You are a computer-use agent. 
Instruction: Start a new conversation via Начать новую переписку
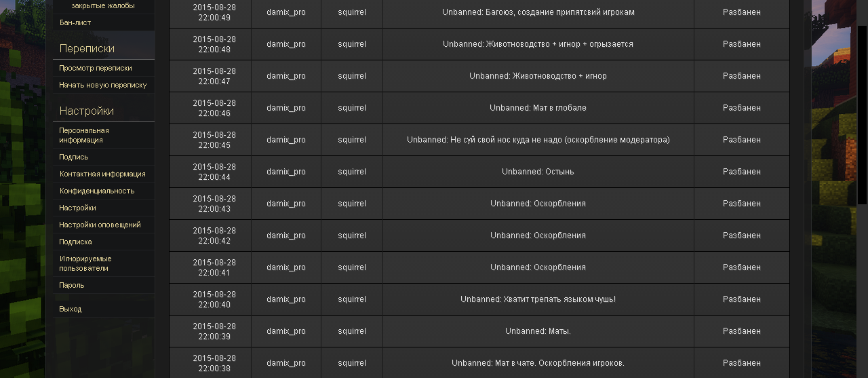click(x=103, y=85)
